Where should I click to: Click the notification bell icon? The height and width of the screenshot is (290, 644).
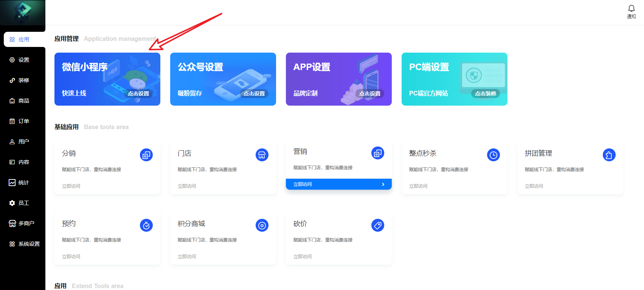pos(631,9)
